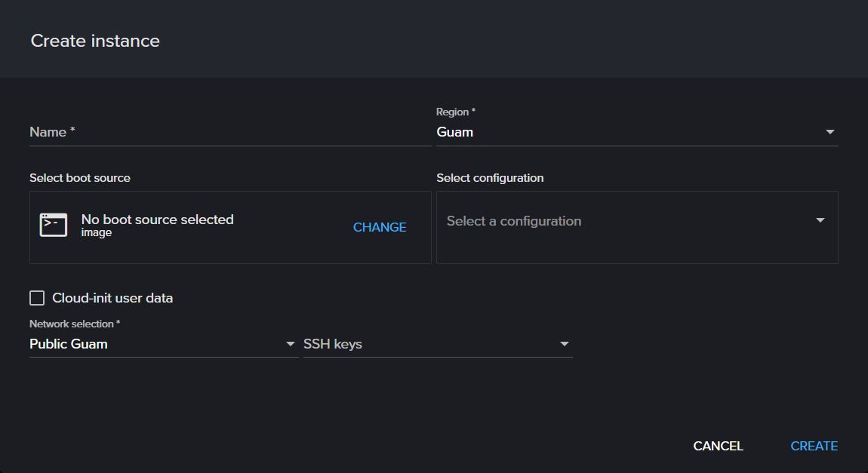Open the SSH keys dropdown
868x473 pixels.
point(438,343)
